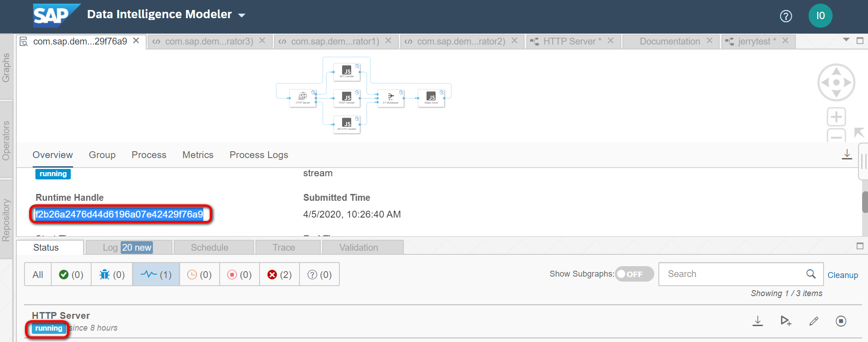The height and width of the screenshot is (342, 868).
Task: Select the Object Store JS node
Action: [x=431, y=98]
